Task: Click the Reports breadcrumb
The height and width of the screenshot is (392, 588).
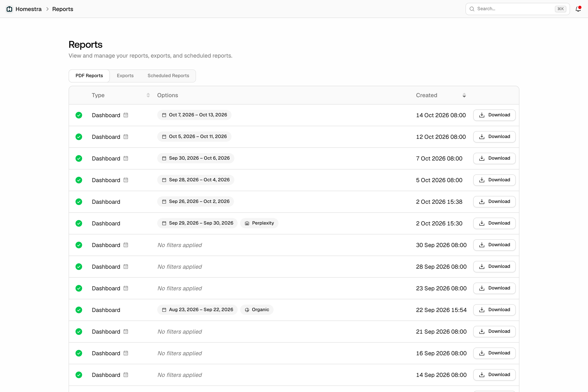Action: (63, 9)
